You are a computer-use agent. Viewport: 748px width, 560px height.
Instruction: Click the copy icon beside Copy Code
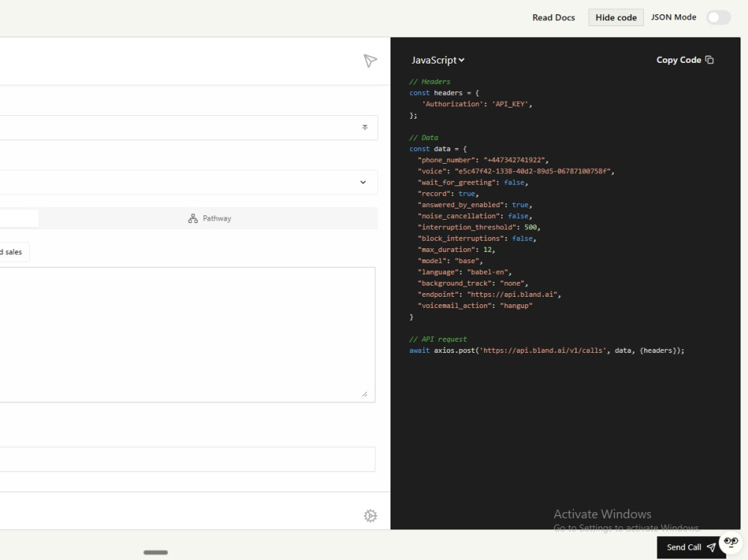tap(709, 60)
